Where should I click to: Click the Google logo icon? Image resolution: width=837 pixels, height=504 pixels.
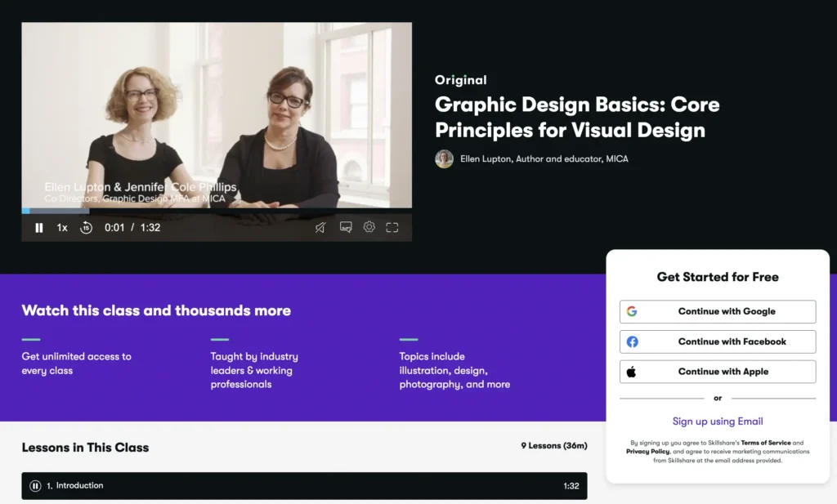point(632,311)
